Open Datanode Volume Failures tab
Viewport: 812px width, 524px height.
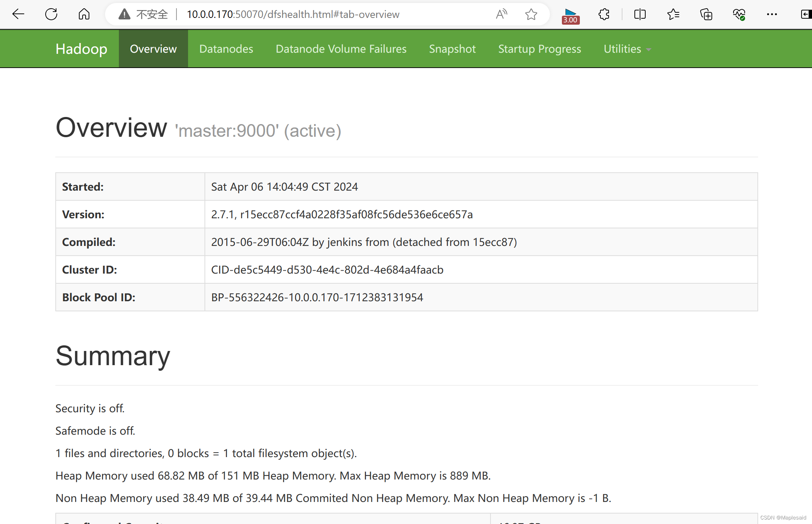click(341, 49)
